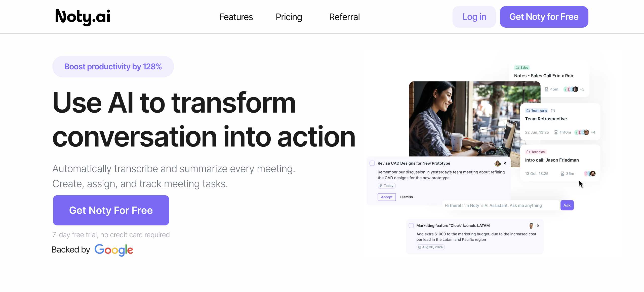Click the Technical folder tag
The width and height of the screenshot is (644, 292).
click(x=536, y=152)
